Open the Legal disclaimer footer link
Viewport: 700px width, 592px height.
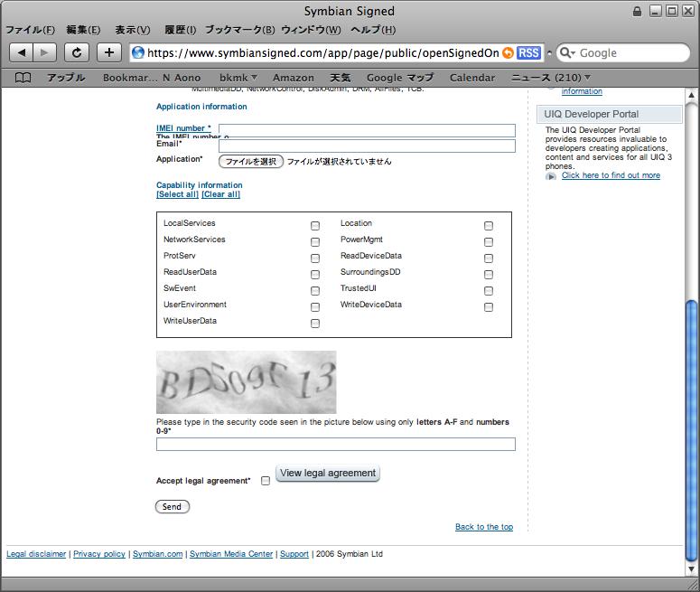[36, 554]
